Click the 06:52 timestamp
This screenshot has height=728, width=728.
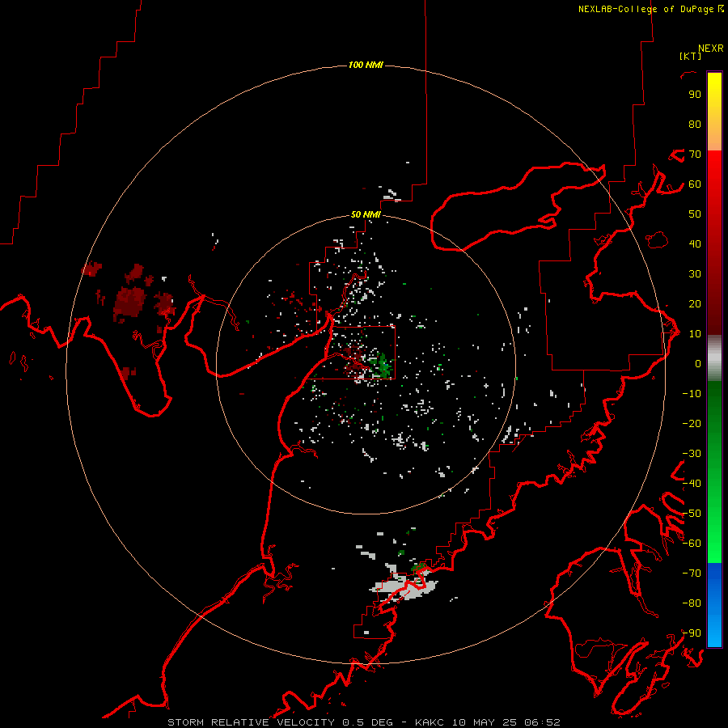point(542,722)
